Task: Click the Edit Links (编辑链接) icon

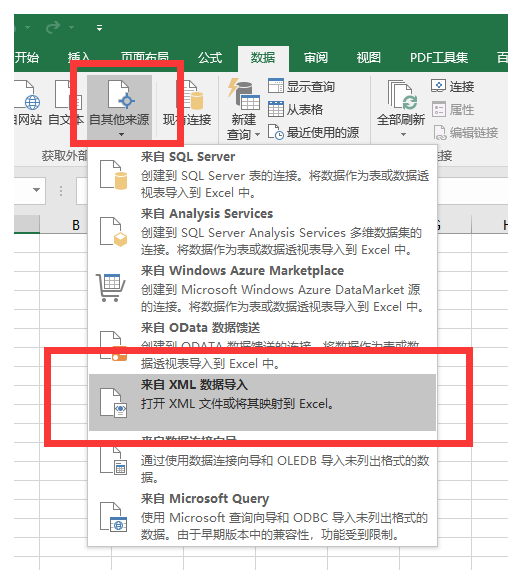Action: pos(439,132)
